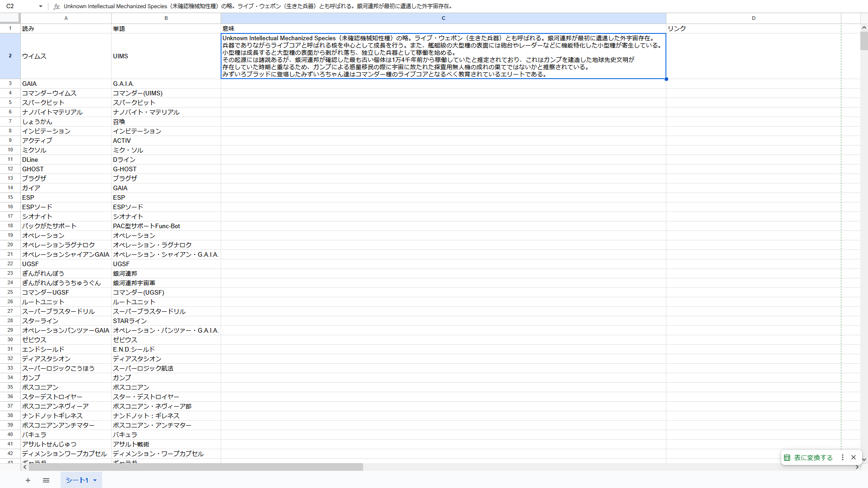Open the all sheets list icon
The height and width of the screenshot is (488, 868).
(x=46, y=480)
